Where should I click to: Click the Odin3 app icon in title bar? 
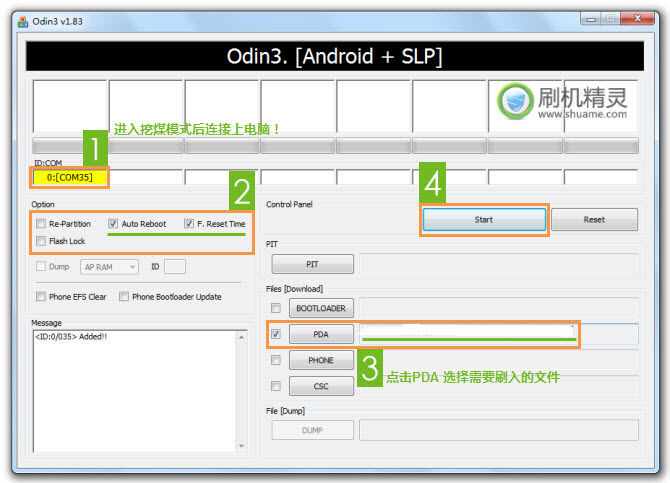pos(23,21)
